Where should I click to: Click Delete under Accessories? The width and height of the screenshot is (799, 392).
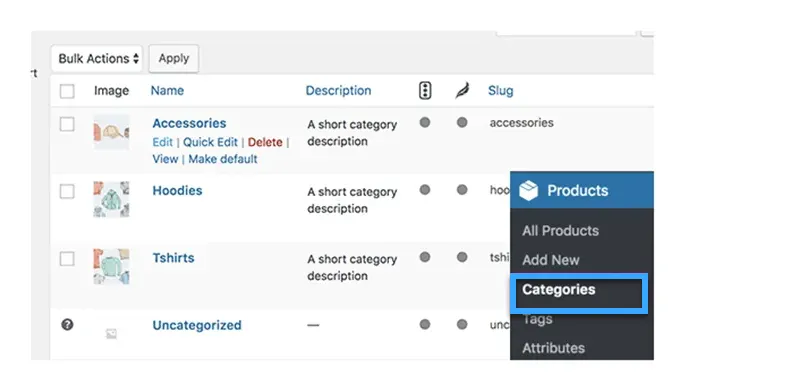click(x=265, y=142)
